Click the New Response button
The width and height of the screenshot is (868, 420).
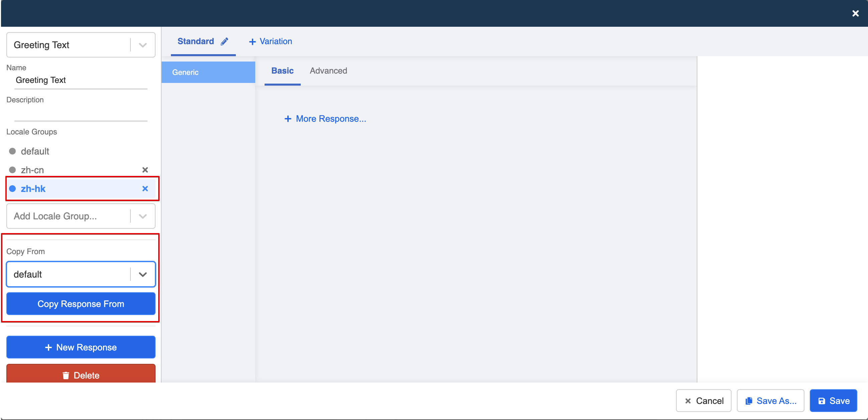(81, 347)
